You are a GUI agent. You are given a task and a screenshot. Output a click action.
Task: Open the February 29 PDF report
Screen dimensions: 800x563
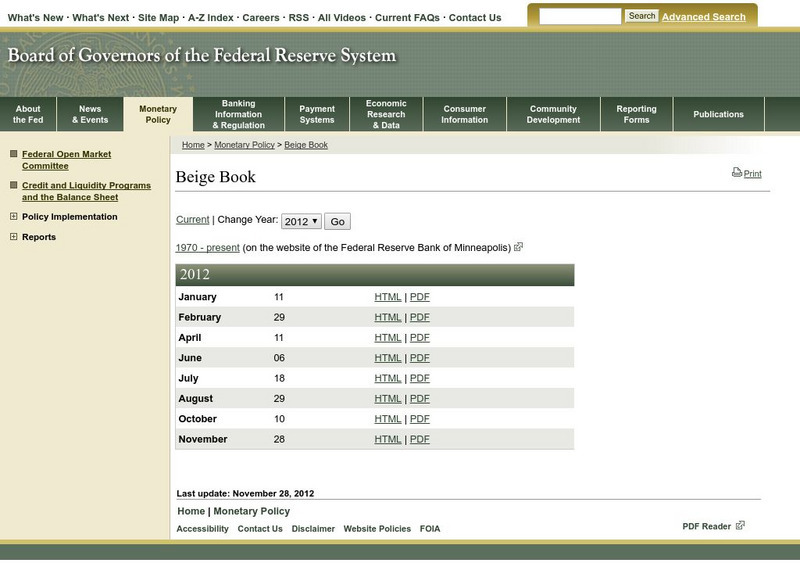tap(419, 317)
